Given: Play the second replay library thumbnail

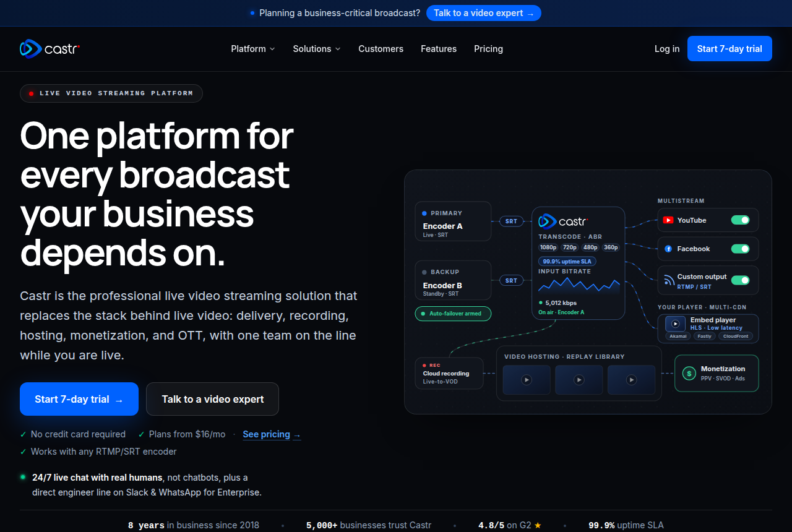Looking at the screenshot, I should [579, 380].
